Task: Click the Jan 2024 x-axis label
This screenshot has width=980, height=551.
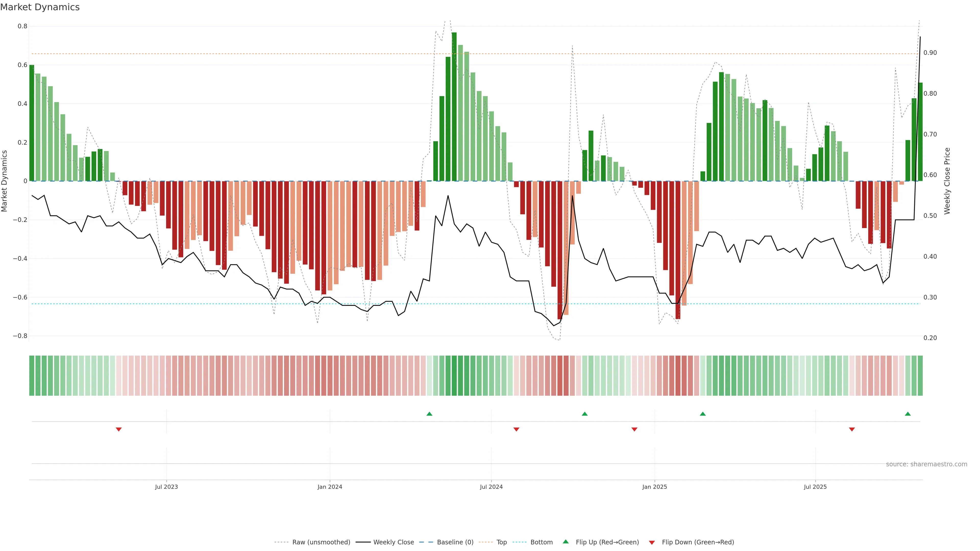Action: 330,487
